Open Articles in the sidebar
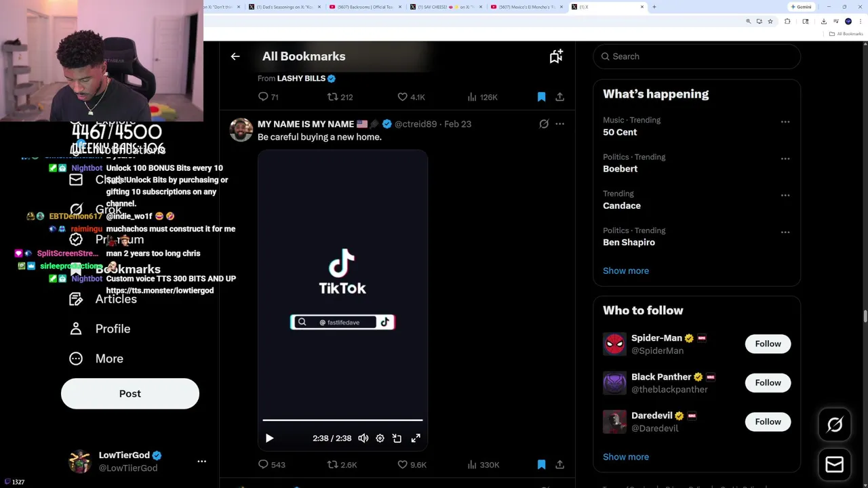868x488 pixels. click(103, 299)
